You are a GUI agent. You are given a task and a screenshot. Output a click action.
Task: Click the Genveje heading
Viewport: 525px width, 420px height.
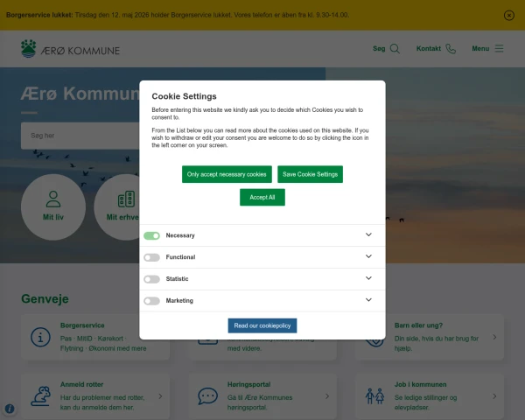tap(45, 298)
